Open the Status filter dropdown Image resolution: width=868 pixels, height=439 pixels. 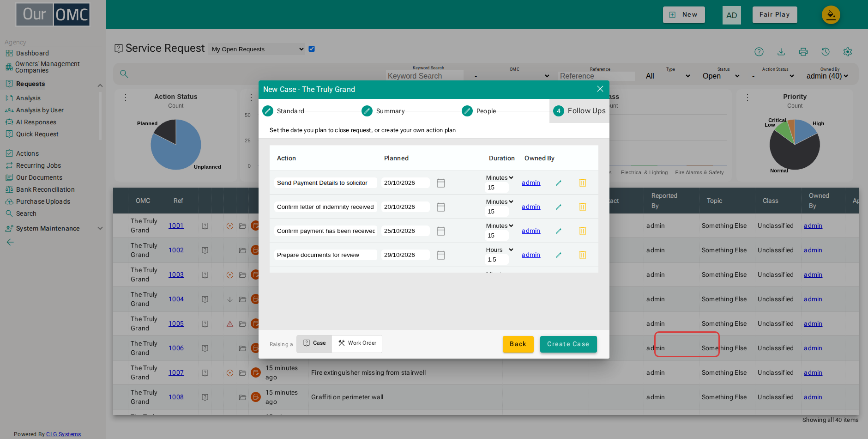click(721, 76)
